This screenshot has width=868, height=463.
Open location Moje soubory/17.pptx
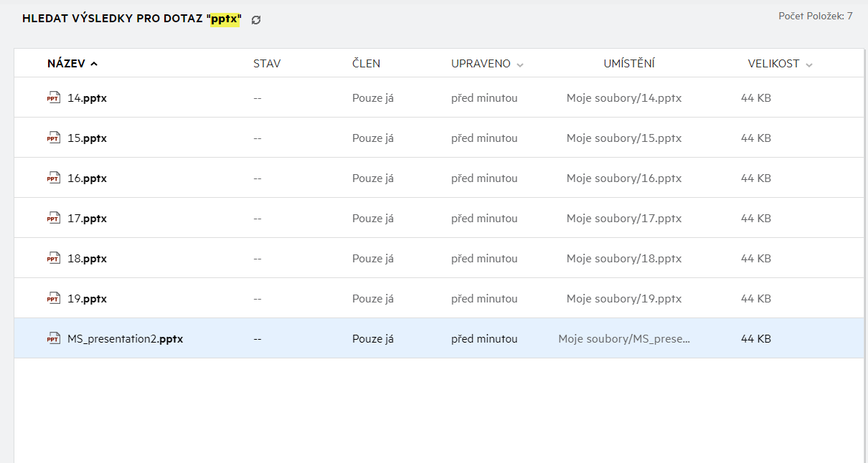(x=623, y=219)
